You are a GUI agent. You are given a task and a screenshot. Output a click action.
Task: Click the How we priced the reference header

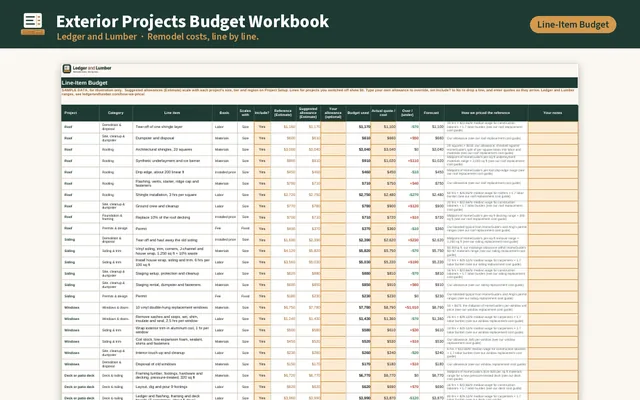click(x=486, y=113)
